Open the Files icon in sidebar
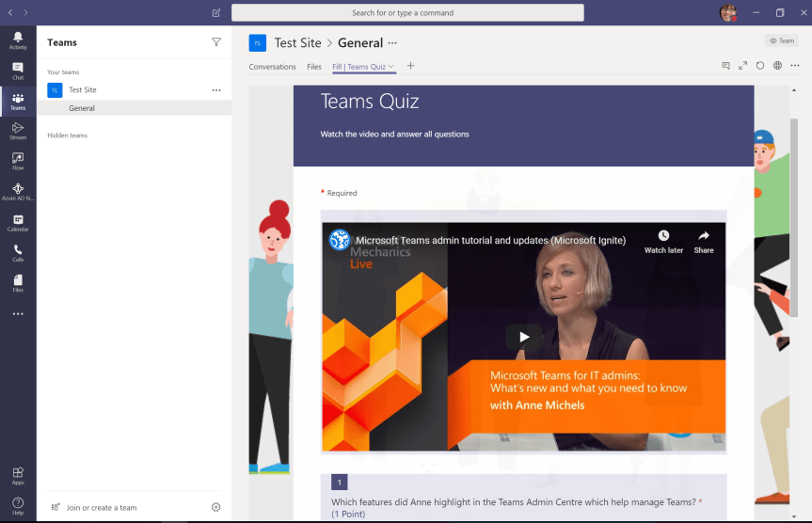Viewport: 812px width, 523px height. 18,282
